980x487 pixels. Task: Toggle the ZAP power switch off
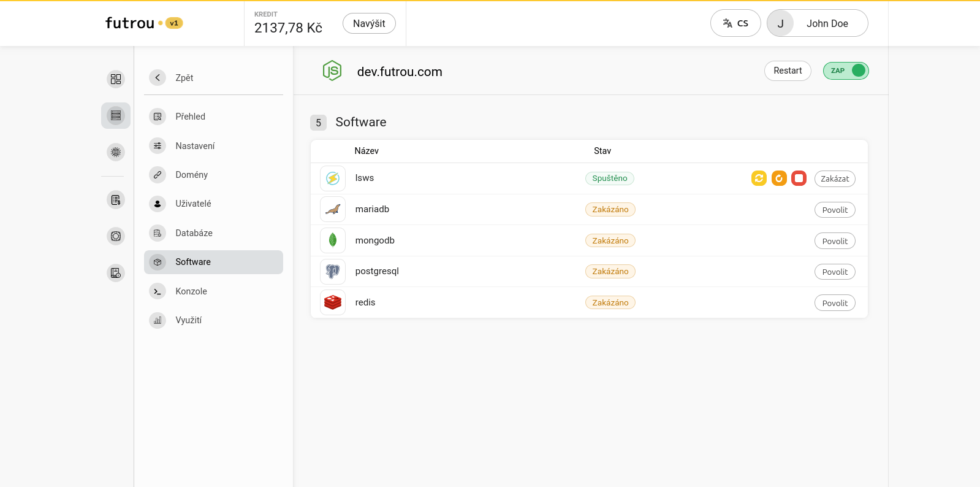click(x=846, y=71)
